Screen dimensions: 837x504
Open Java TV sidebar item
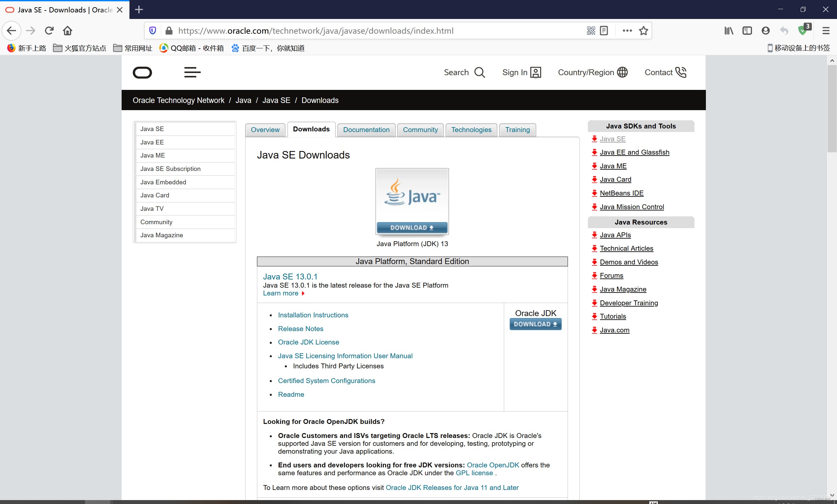click(x=185, y=209)
